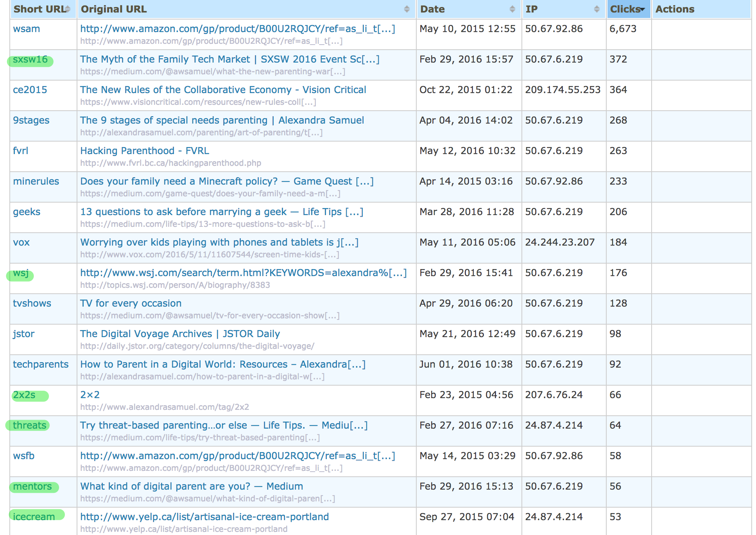Open 'The 9 stages of special needs parenting' link
Screen dimensions: 756x535
click(x=222, y=120)
